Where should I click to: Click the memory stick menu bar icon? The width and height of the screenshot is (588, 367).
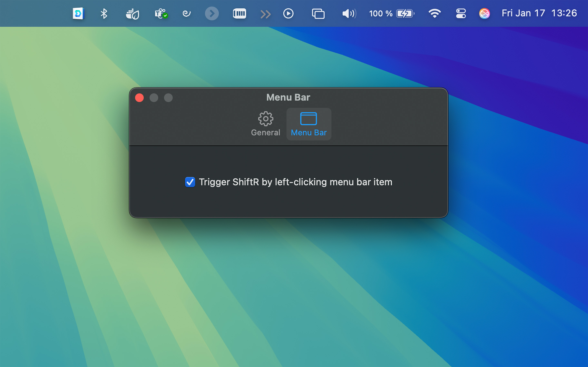tap(239, 13)
